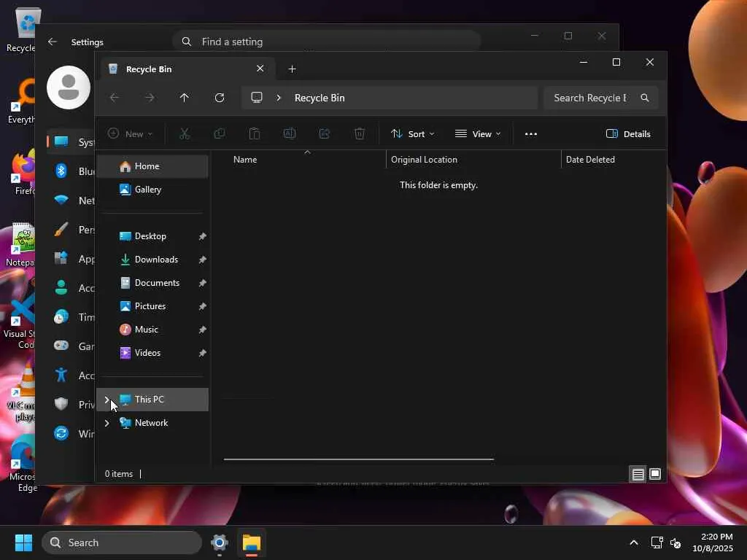Select the Recycle Bin tab
The width and height of the screenshot is (747, 560).
[187, 69]
